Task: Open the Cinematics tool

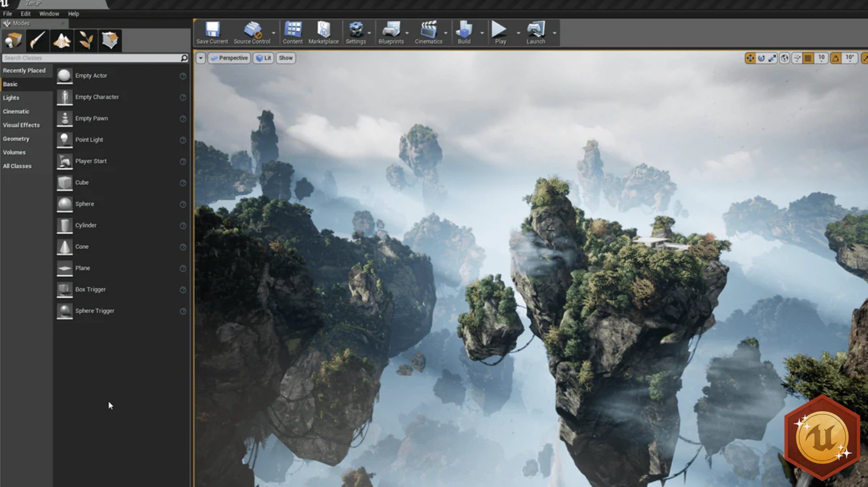Action: [x=428, y=31]
